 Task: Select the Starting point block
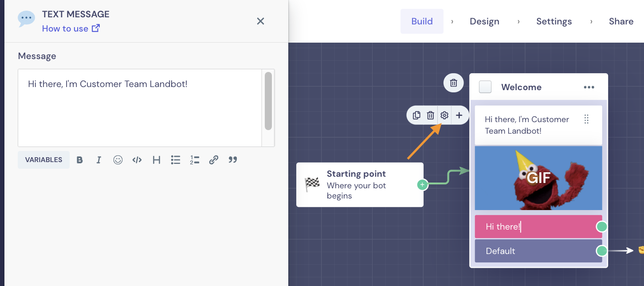click(360, 185)
